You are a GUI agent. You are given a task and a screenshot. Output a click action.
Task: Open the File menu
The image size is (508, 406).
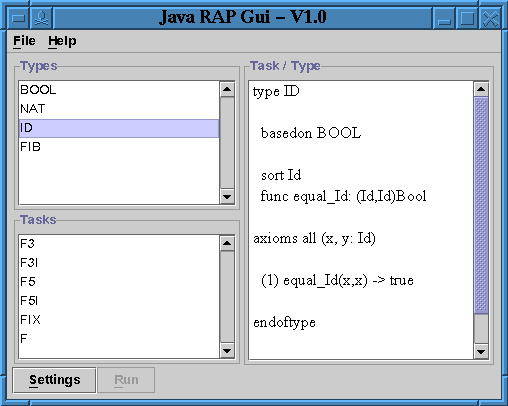[24, 41]
